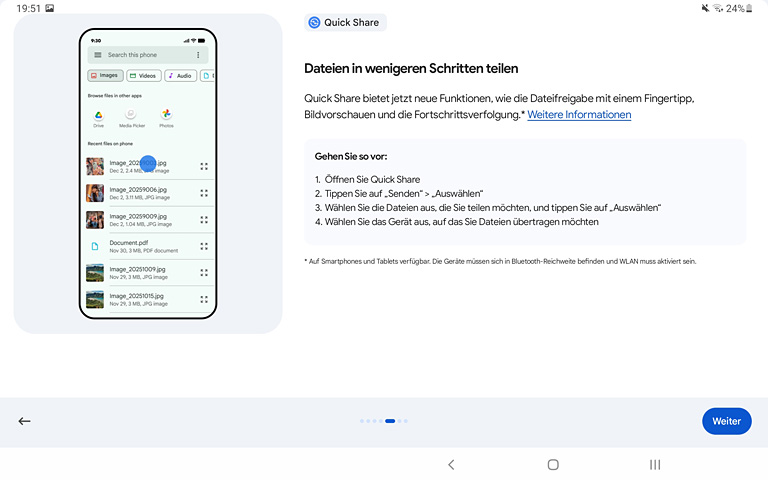Select the Images chip in preview
The image size is (768, 480).
(x=104, y=76)
